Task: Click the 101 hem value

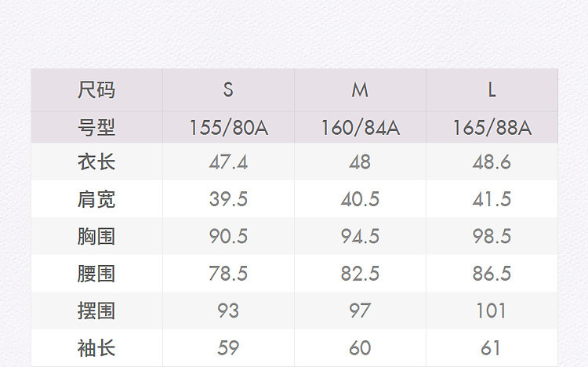Action: click(x=492, y=311)
